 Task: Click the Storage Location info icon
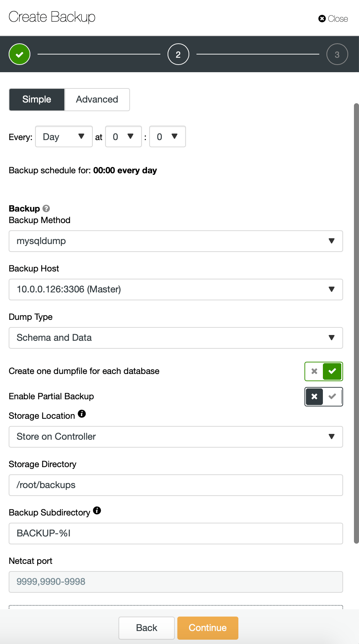pos(82,414)
